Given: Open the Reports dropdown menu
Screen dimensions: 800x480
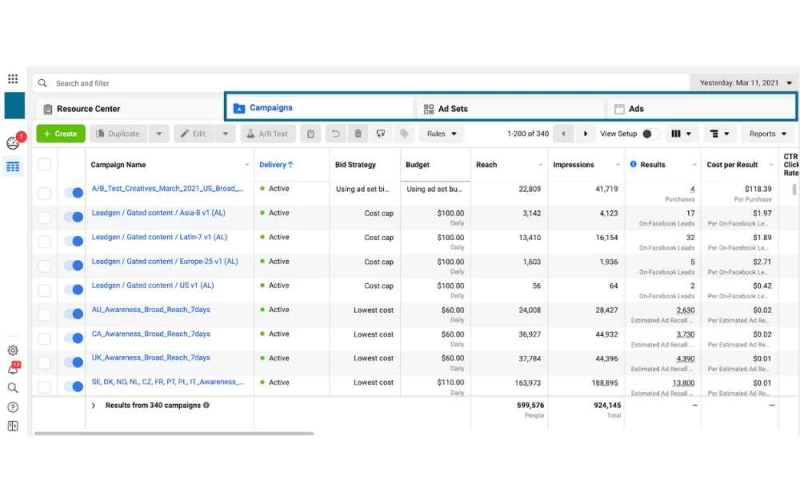Looking at the screenshot, I should coord(768,133).
